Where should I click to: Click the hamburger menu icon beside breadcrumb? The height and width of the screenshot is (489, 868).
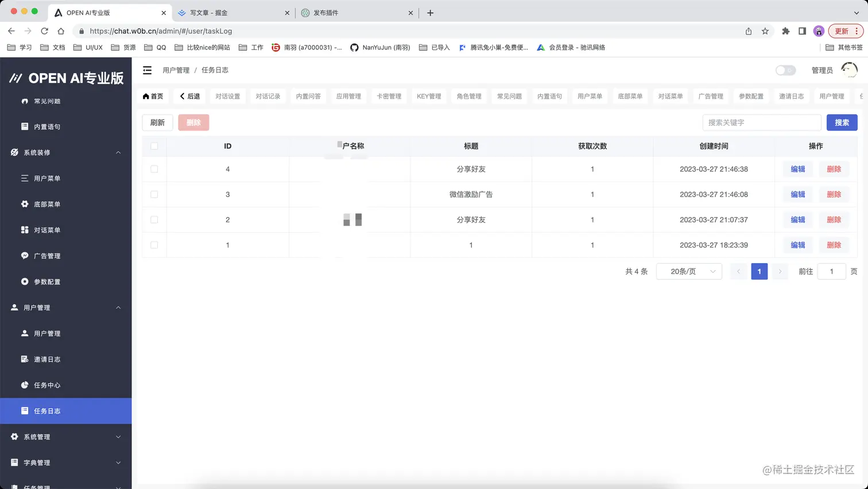(147, 70)
